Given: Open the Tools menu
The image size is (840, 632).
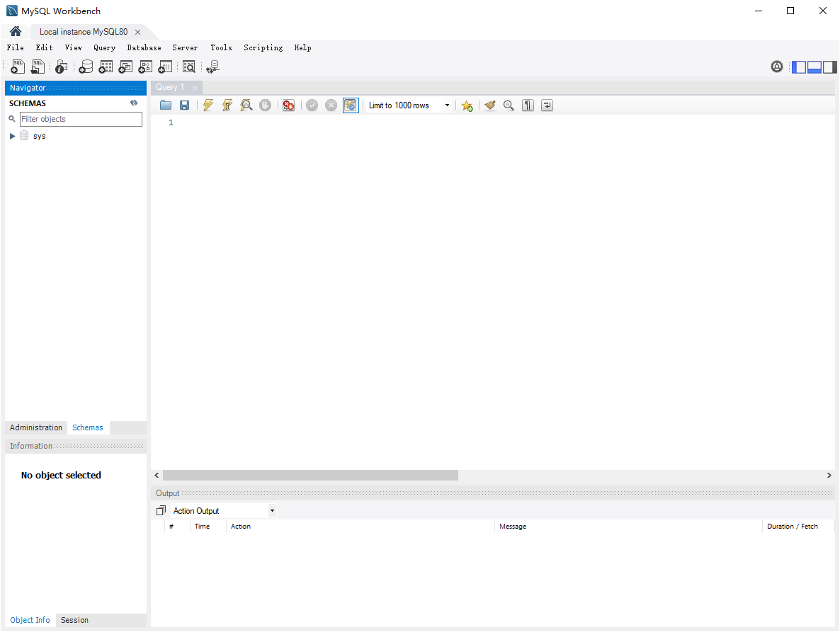Looking at the screenshot, I should pos(221,47).
